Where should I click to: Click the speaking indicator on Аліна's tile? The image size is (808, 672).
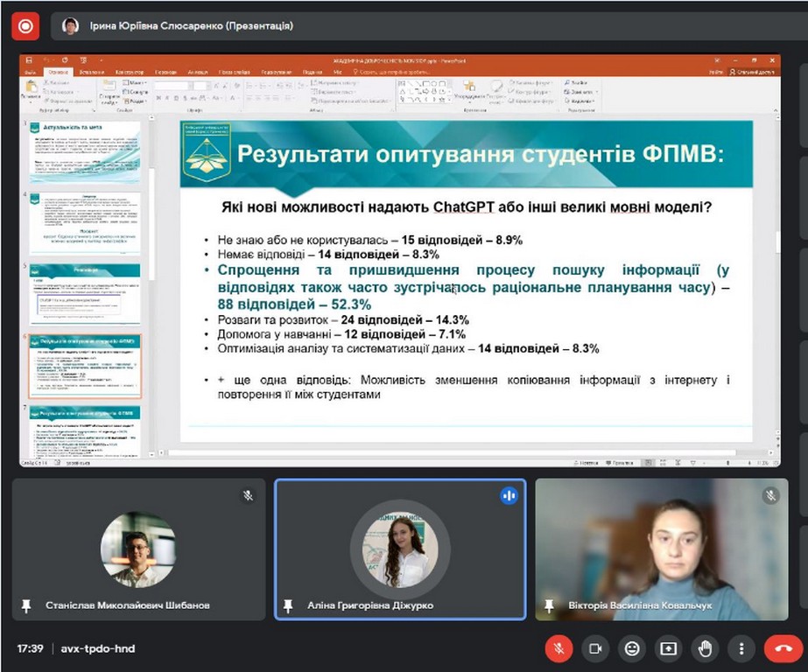pyautogui.click(x=509, y=496)
